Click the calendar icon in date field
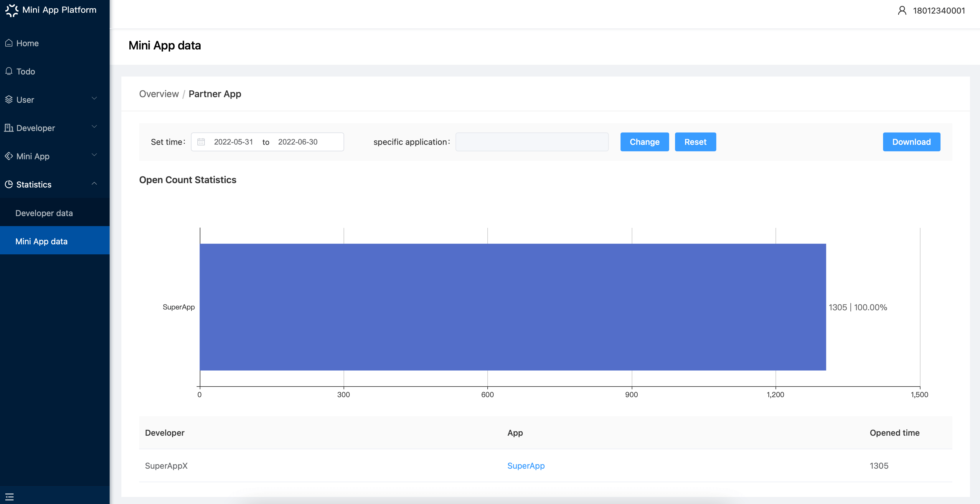Image resolution: width=980 pixels, height=504 pixels. (201, 142)
